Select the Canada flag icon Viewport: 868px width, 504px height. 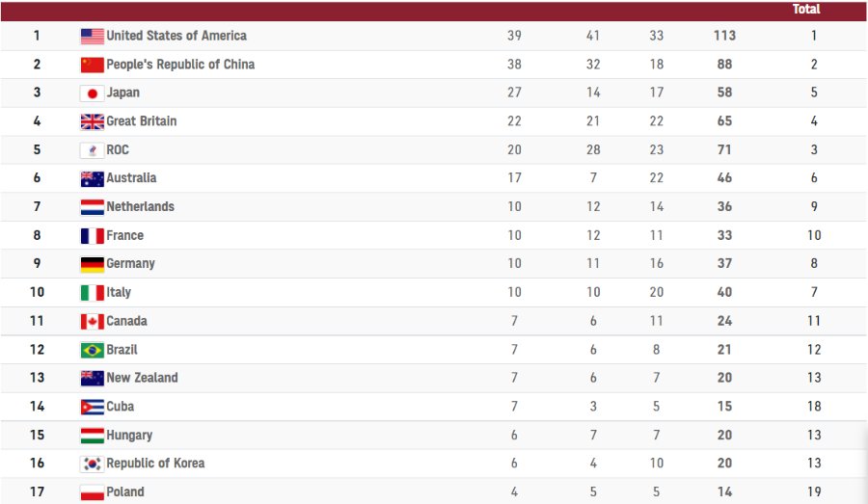point(92,321)
